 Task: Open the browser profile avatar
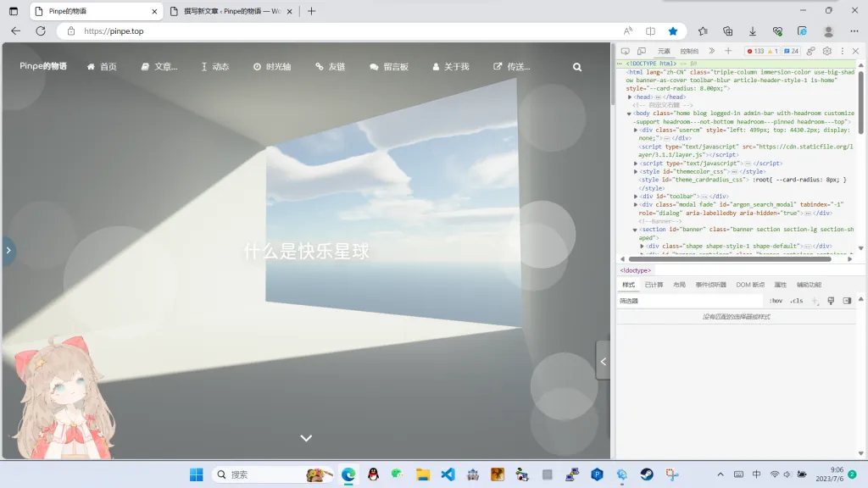pos(829,31)
